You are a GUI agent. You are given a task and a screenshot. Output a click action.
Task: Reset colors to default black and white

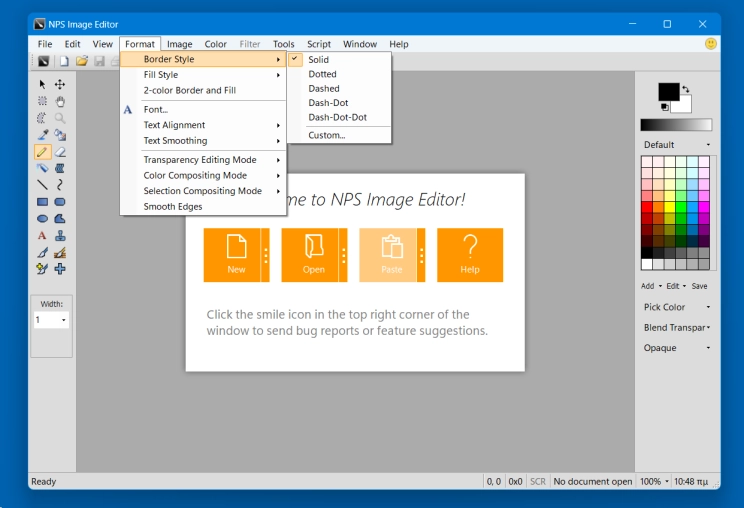click(665, 108)
